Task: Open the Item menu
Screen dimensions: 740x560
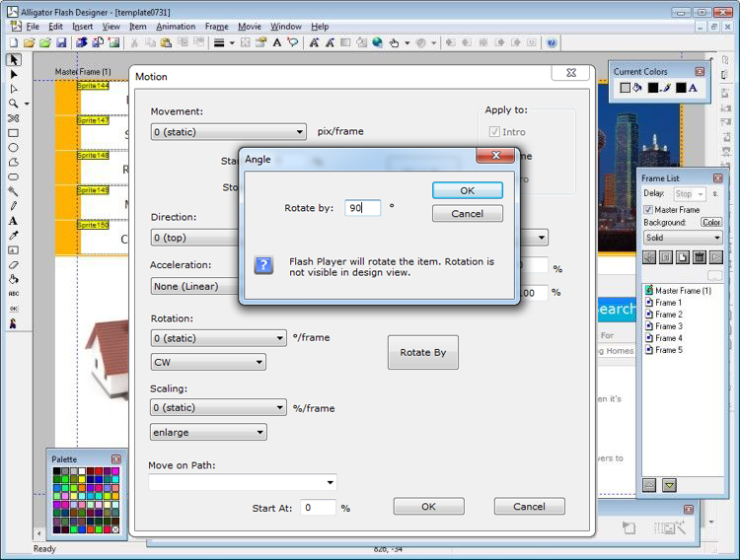Action: click(x=138, y=27)
